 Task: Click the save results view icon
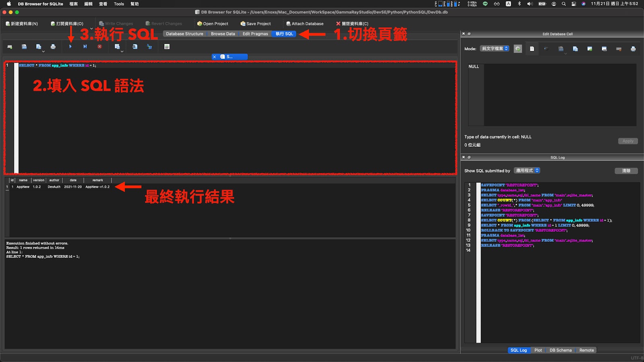point(117,47)
